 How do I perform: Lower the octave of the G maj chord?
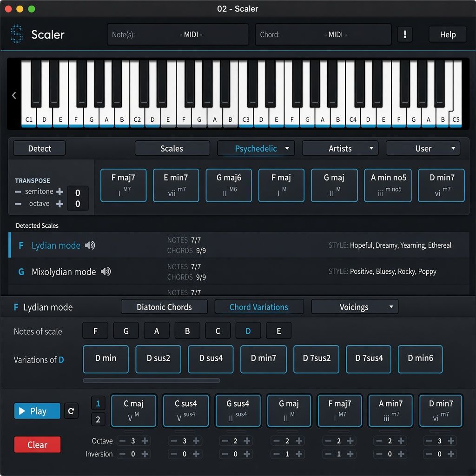point(276,441)
